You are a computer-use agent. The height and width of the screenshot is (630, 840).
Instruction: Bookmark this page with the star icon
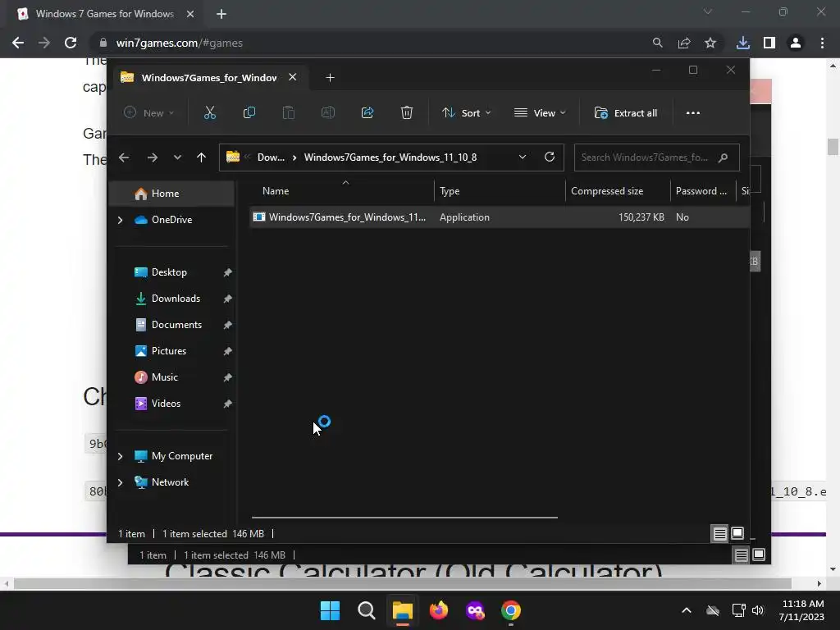tap(710, 43)
